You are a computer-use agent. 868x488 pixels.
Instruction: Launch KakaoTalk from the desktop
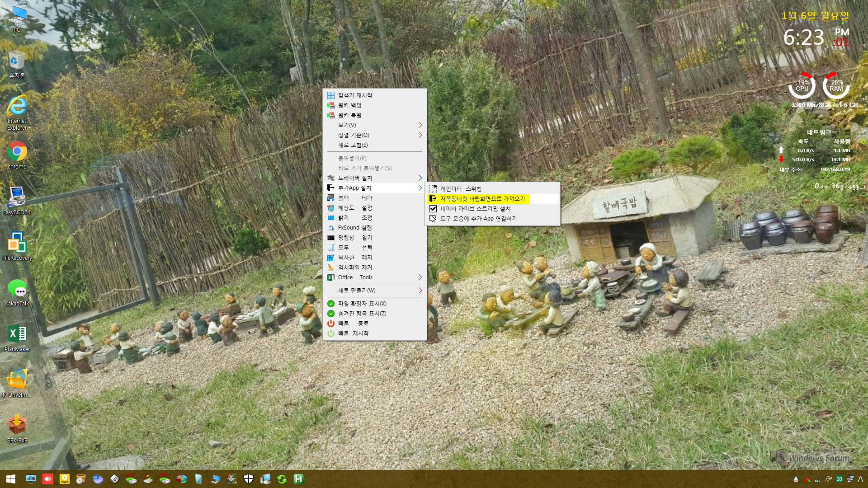(x=17, y=292)
